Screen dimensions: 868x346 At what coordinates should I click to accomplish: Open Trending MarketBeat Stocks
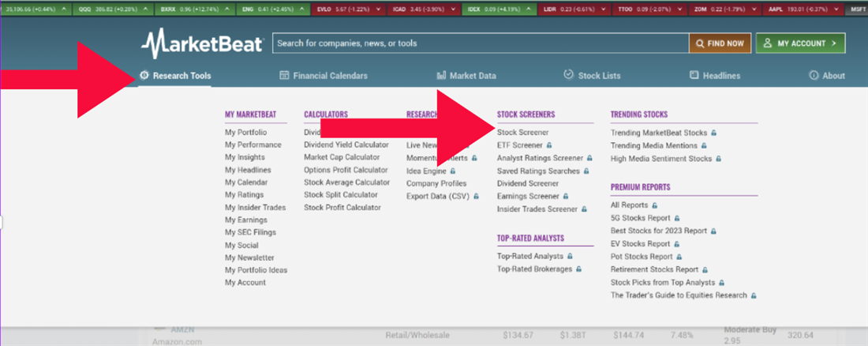[x=659, y=133]
